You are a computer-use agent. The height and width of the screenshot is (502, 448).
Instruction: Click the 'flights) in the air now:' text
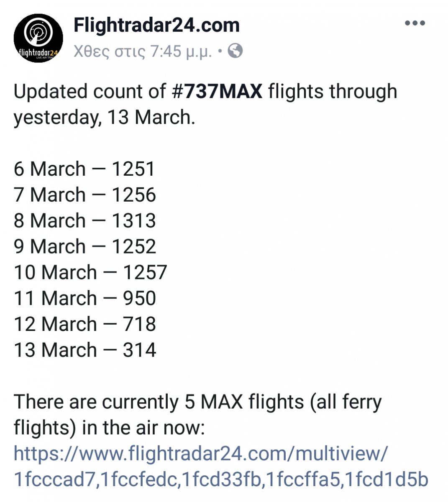pyautogui.click(x=109, y=428)
